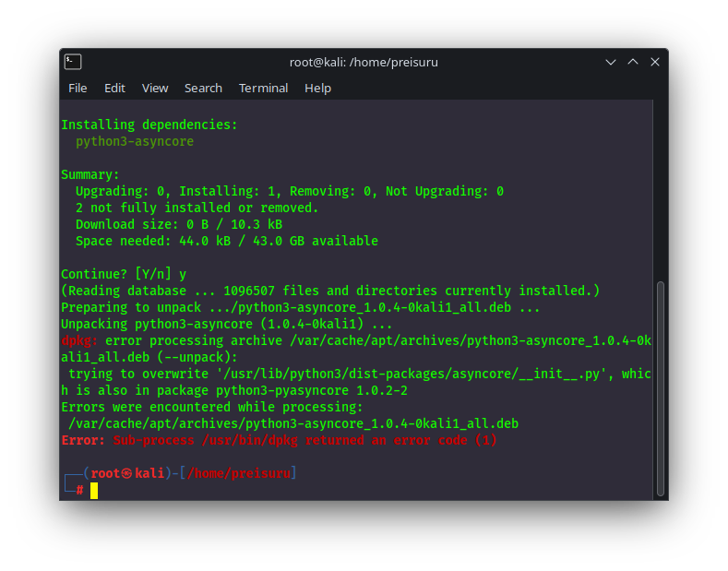
Task: Click the terminal's vertical scrollbar thumb
Action: pos(660,387)
